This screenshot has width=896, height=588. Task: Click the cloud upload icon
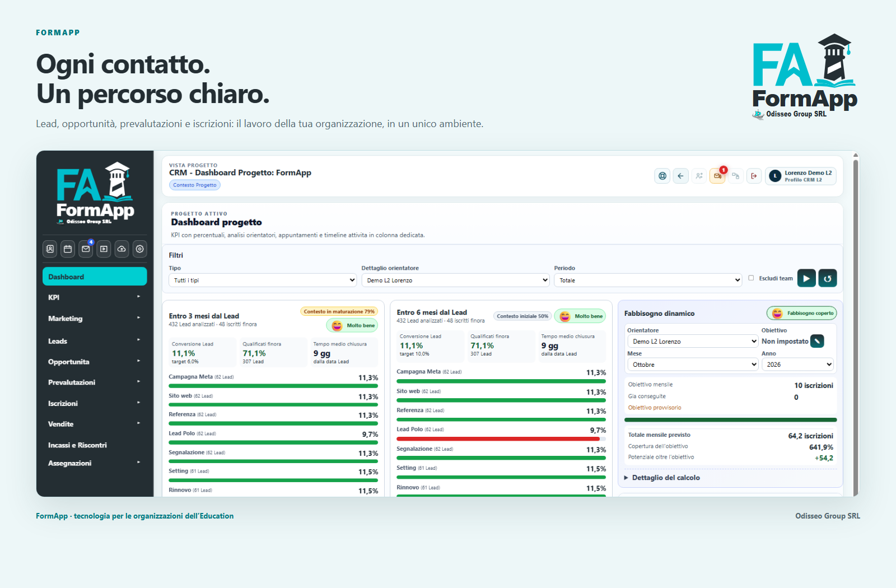click(122, 249)
